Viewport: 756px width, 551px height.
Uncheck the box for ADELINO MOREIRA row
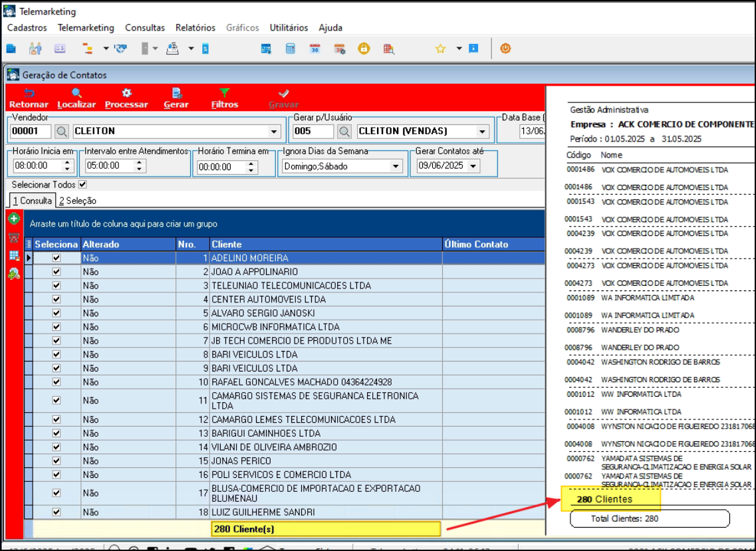[x=57, y=258]
